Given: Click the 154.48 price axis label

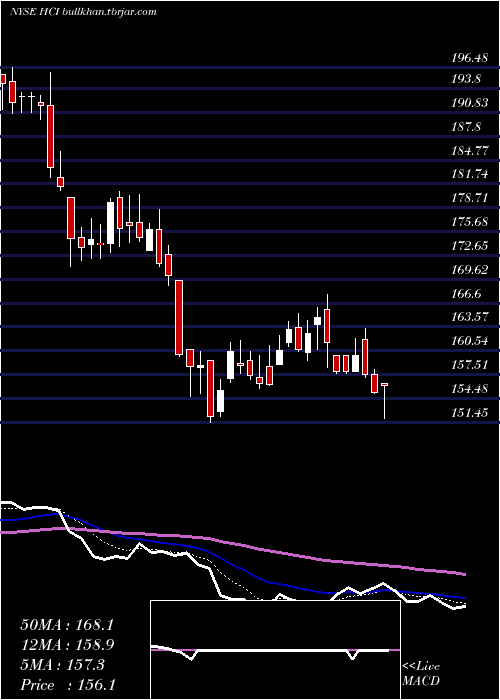Looking at the screenshot, I should (x=469, y=389).
